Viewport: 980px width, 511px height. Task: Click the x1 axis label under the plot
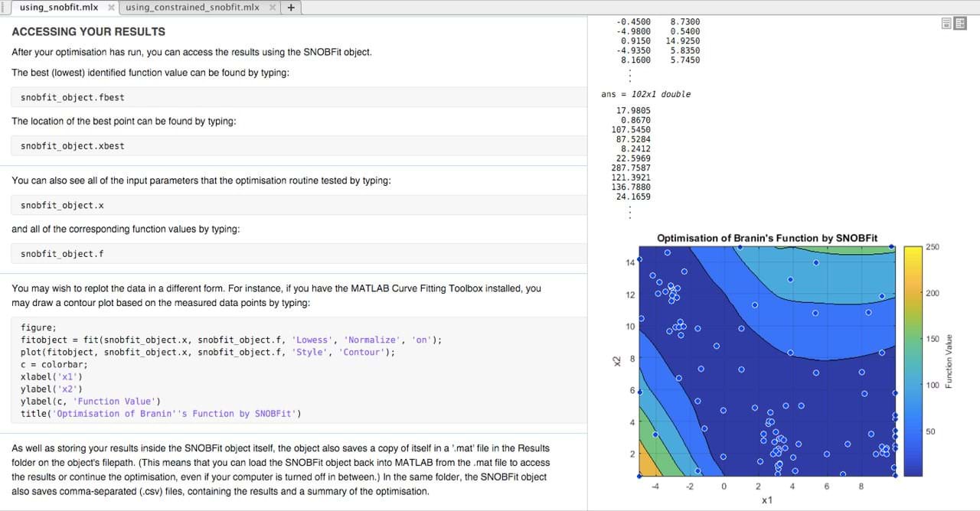point(766,500)
